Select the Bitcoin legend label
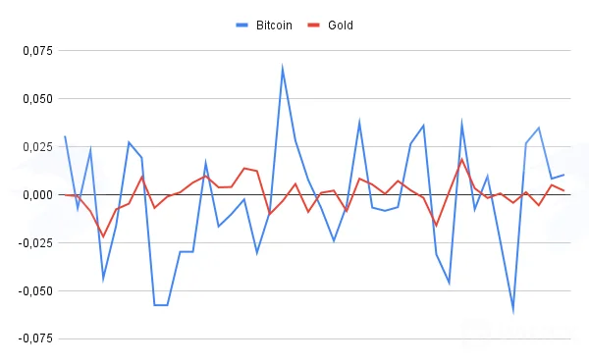This screenshot has width=589, height=364. coord(274,26)
